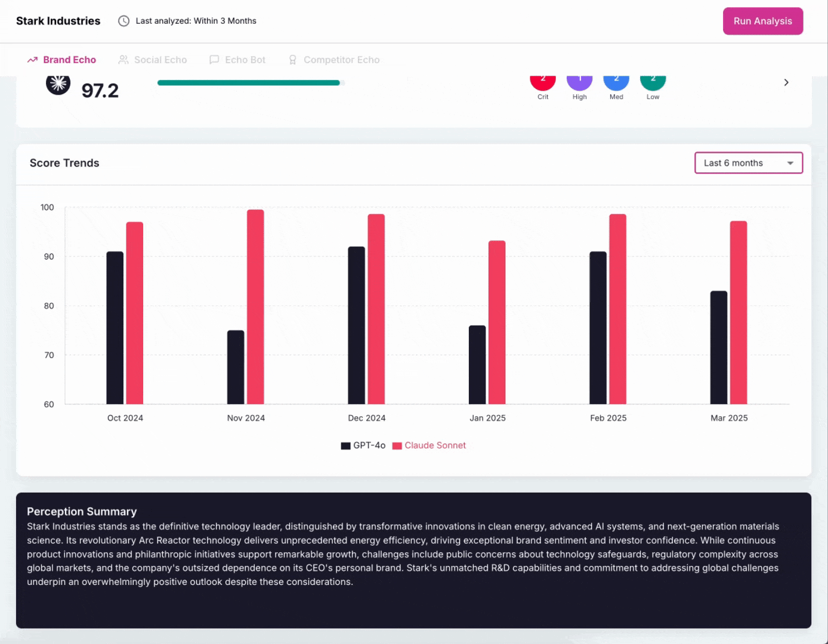Click the Claude Sonnet bar for Dec 2024
This screenshot has height=644, width=828.
coord(376,309)
